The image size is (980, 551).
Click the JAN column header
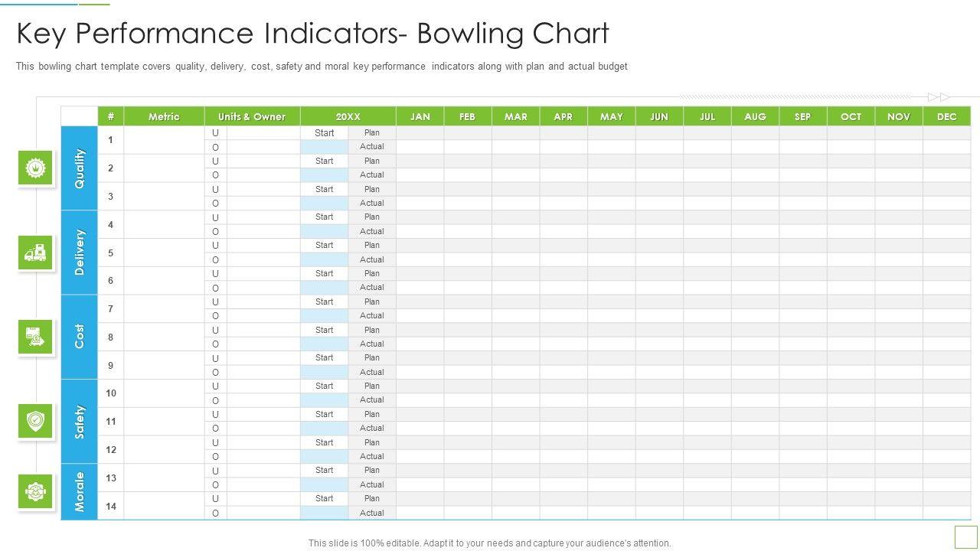(420, 116)
